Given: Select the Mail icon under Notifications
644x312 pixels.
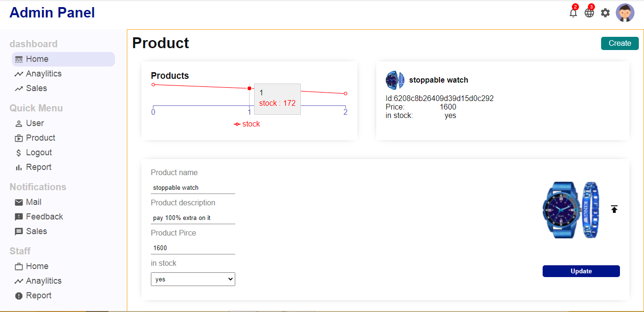Looking at the screenshot, I should tap(19, 202).
